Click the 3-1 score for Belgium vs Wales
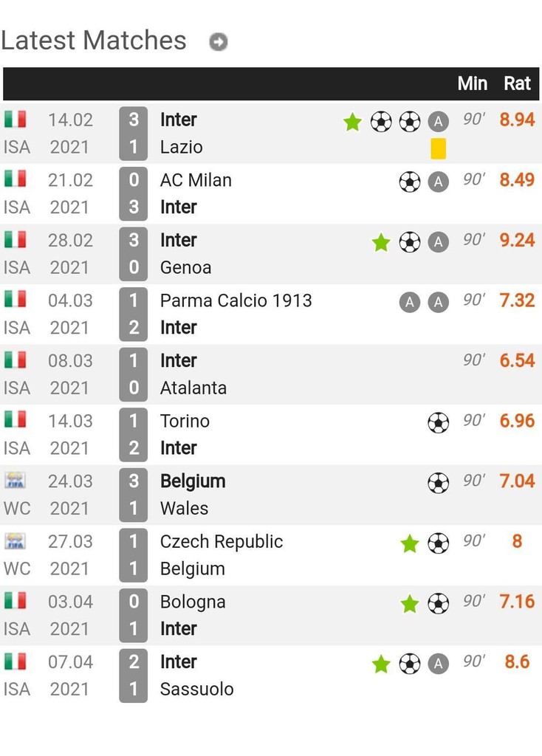Image resolution: width=542 pixels, height=756 pixels. 134,495
